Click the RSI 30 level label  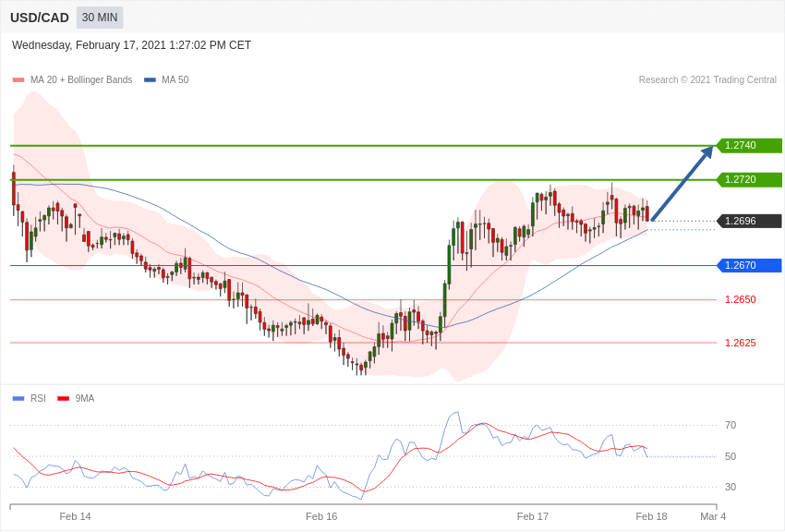pos(731,487)
